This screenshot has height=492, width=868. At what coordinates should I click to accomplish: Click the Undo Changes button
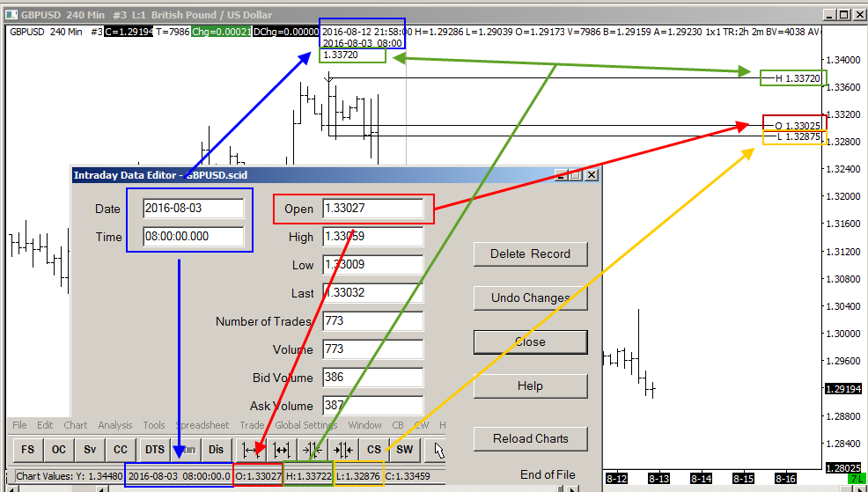tap(530, 297)
